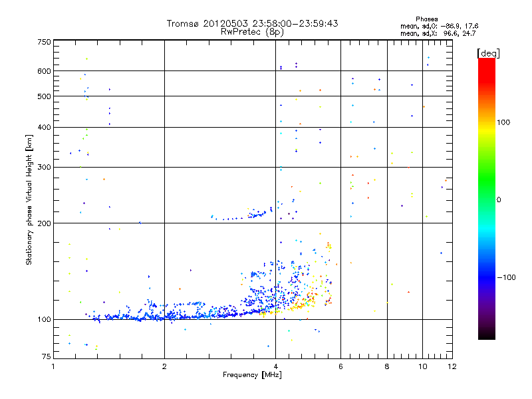Image resolution: width=532 pixels, height=399 pixels.
Task: Click the 'mean, sd,O: -86.9, 17.6' line
Action: pos(440,26)
